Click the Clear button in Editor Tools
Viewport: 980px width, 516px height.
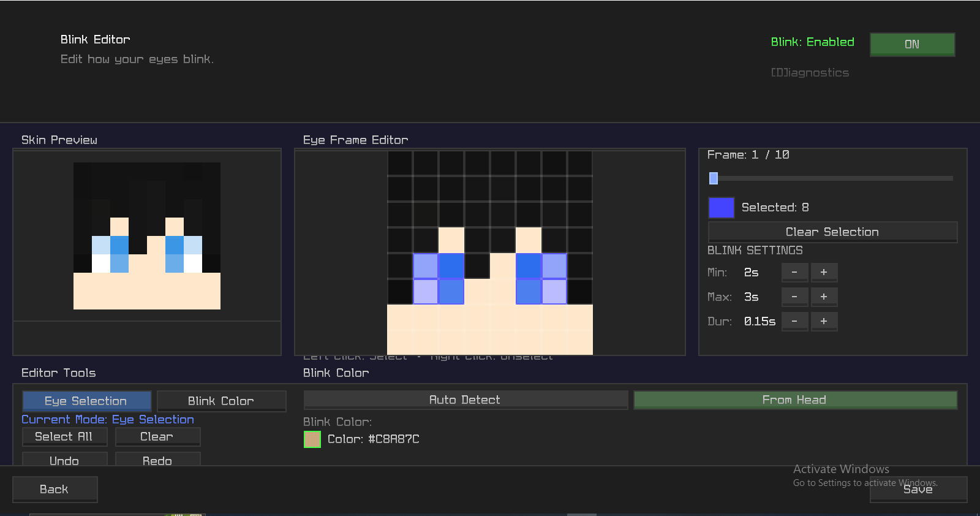tap(157, 436)
